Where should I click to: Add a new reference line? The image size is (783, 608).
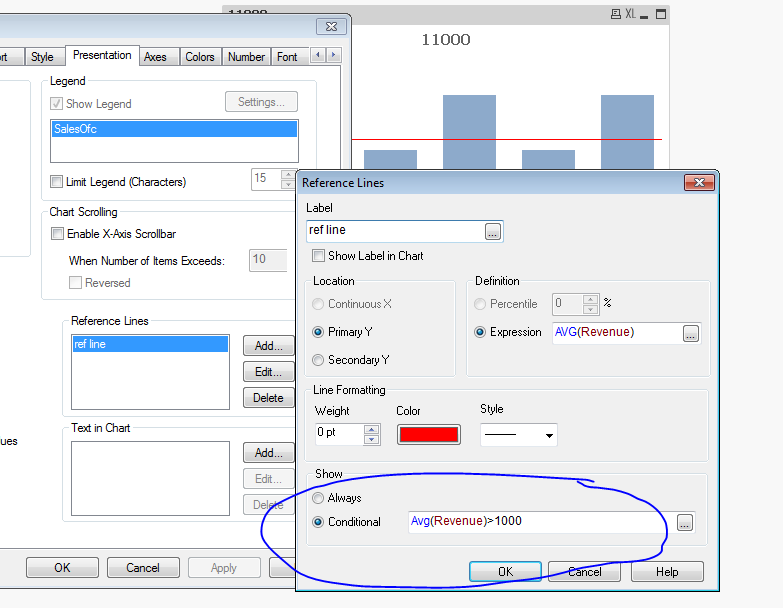(269, 346)
